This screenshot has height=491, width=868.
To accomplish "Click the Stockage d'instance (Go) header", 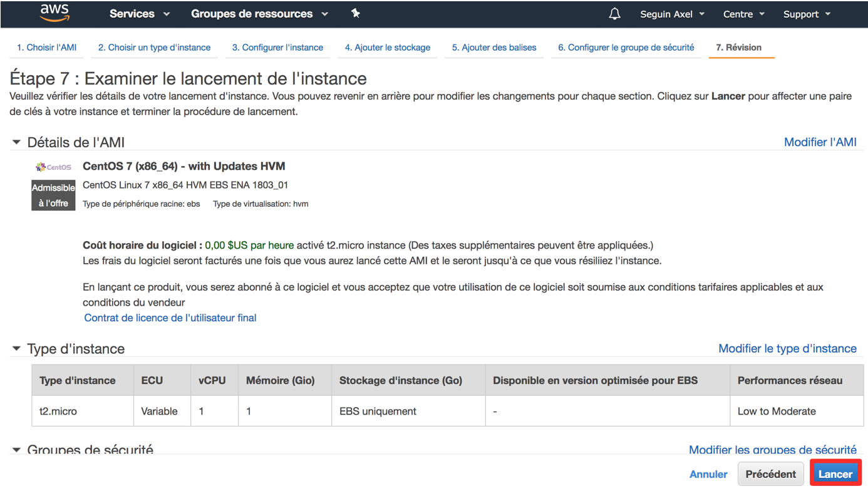I will pyautogui.click(x=408, y=380).
